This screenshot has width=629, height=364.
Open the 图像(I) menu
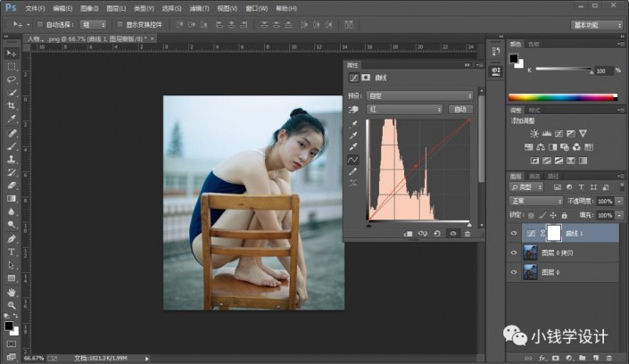88,7
